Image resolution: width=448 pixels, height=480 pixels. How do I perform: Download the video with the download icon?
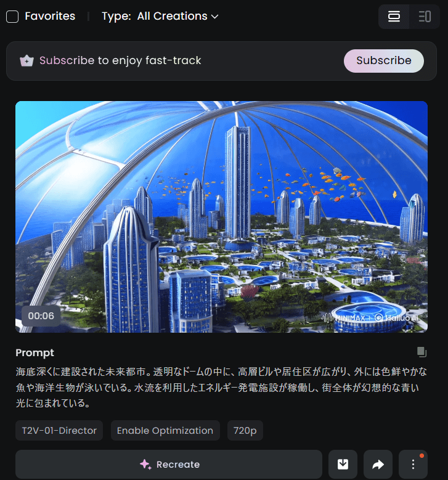click(x=343, y=465)
